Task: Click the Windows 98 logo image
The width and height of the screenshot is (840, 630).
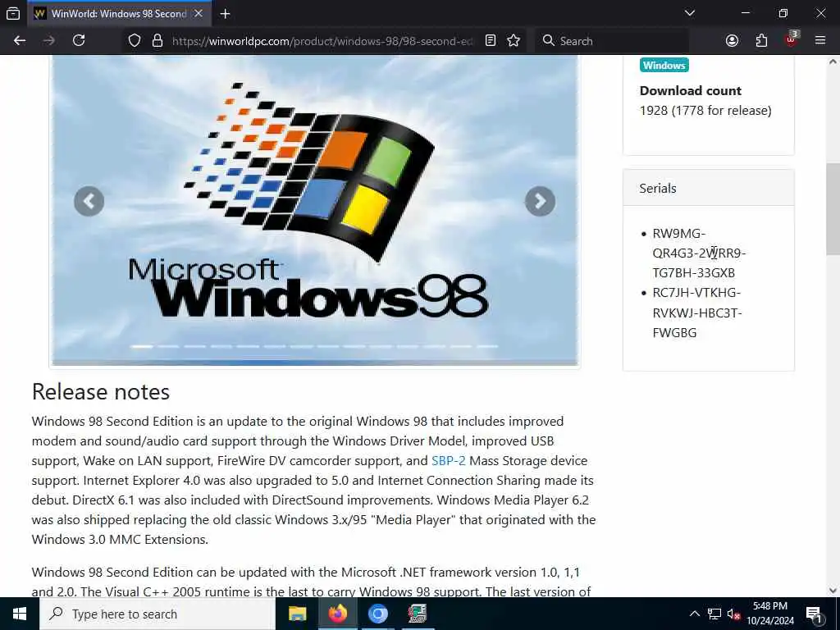Action: (314, 209)
